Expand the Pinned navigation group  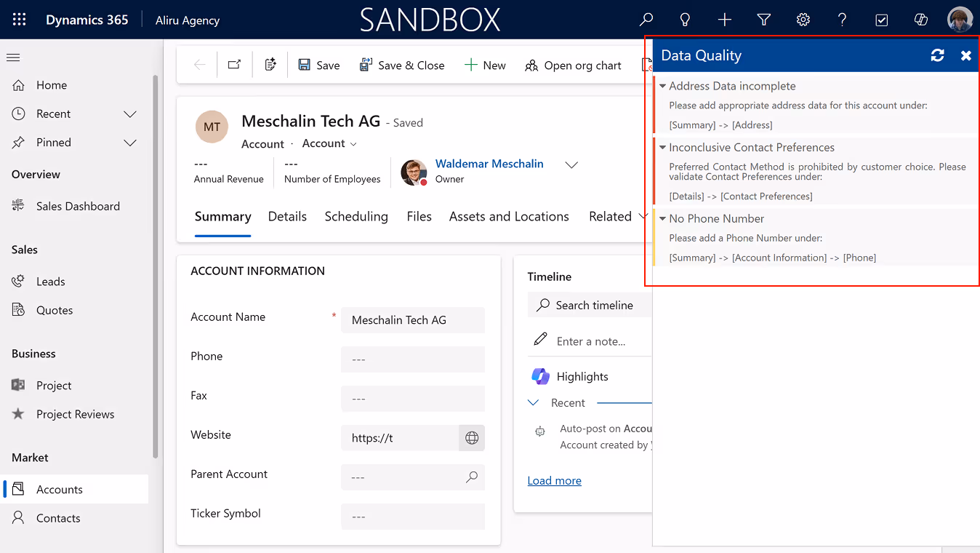(x=130, y=142)
